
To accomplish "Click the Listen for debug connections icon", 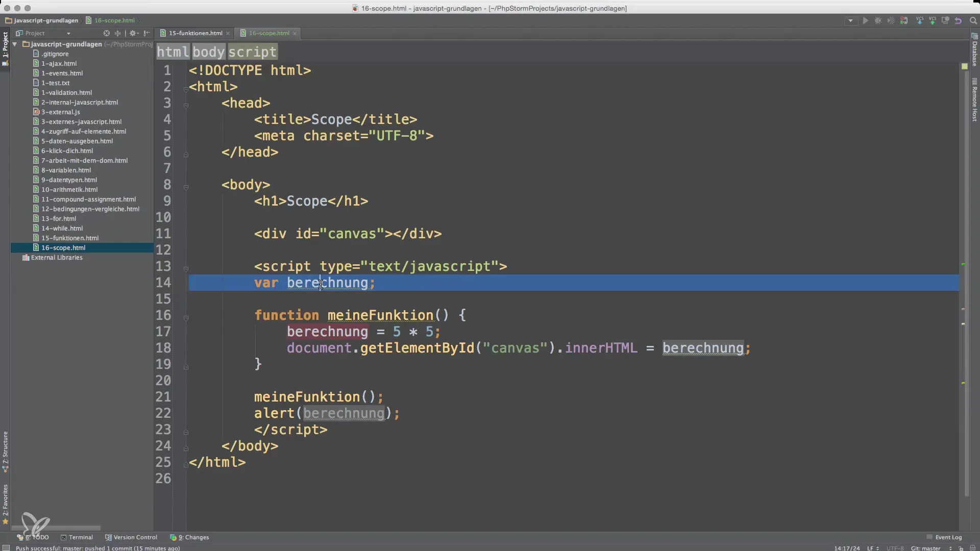I will [904, 21].
